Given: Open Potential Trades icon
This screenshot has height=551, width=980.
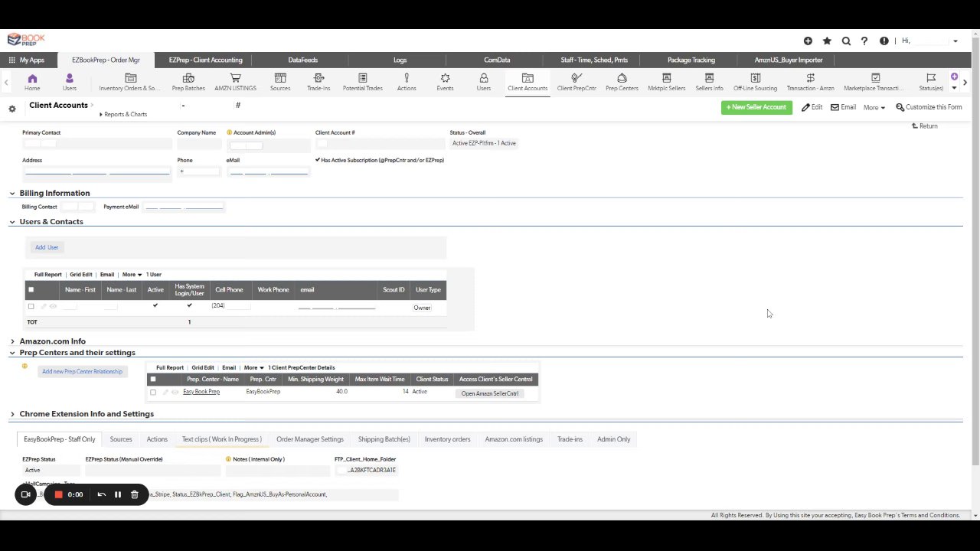Looking at the screenshot, I should click(363, 82).
